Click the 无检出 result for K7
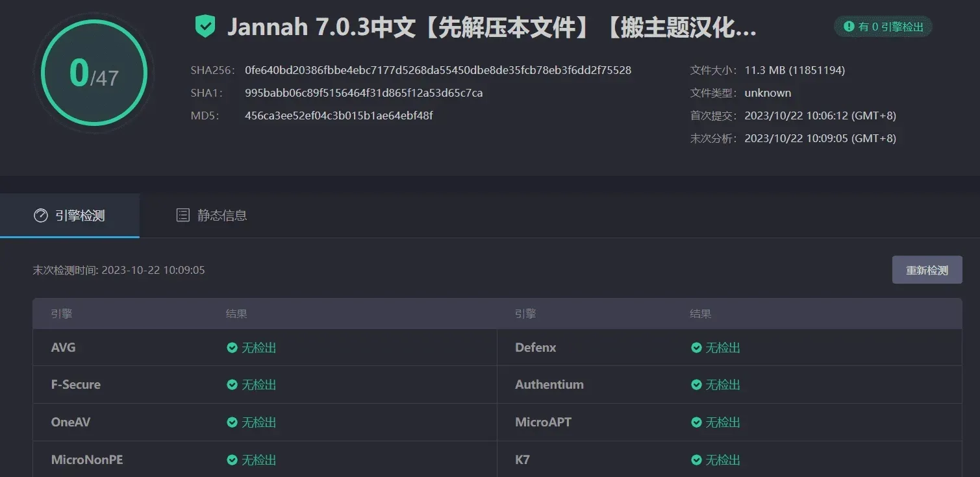This screenshot has width=980, height=477. point(723,460)
